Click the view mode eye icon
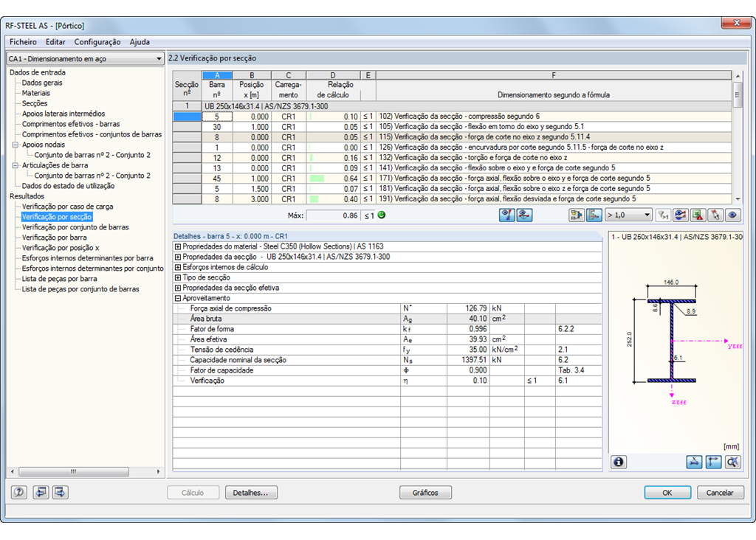The height and width of the screenshot is (540, 756). coord(733,215)
